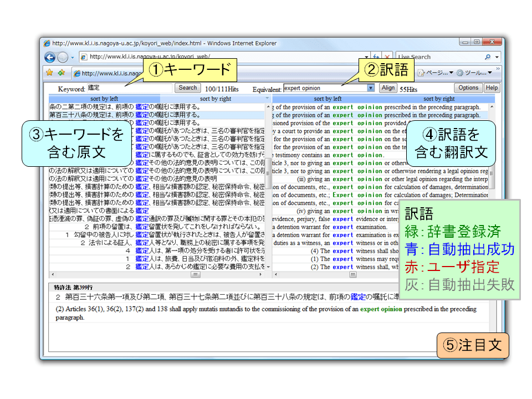This screenshot has width=532, height=399.
Task: Click the browser Forward arrow button
Action: pyautogui.click(x=63, y=57)
